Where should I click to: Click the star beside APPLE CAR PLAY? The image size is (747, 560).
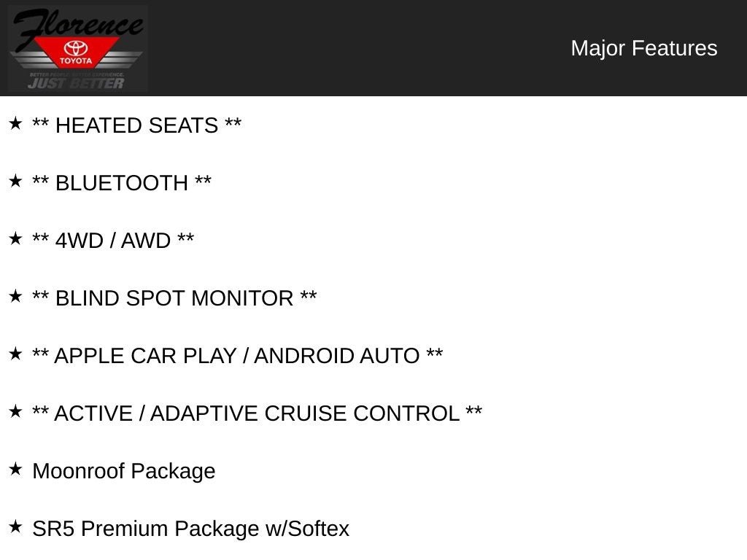[x=15, y=354]
